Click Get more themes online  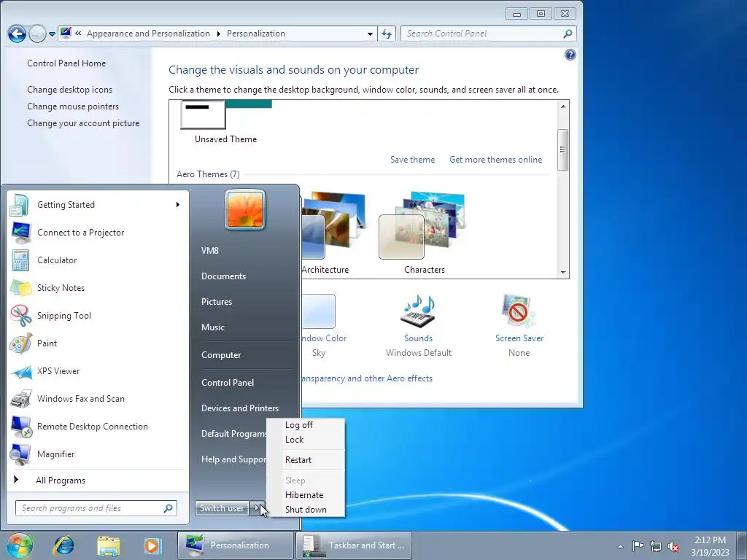[496, 160]
